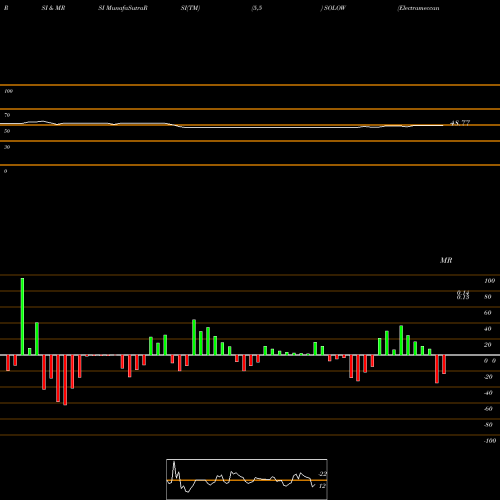Click the -80 label on MR axis
The width and height of the screenshot is (500, 500).
click(x=488, y=425)
